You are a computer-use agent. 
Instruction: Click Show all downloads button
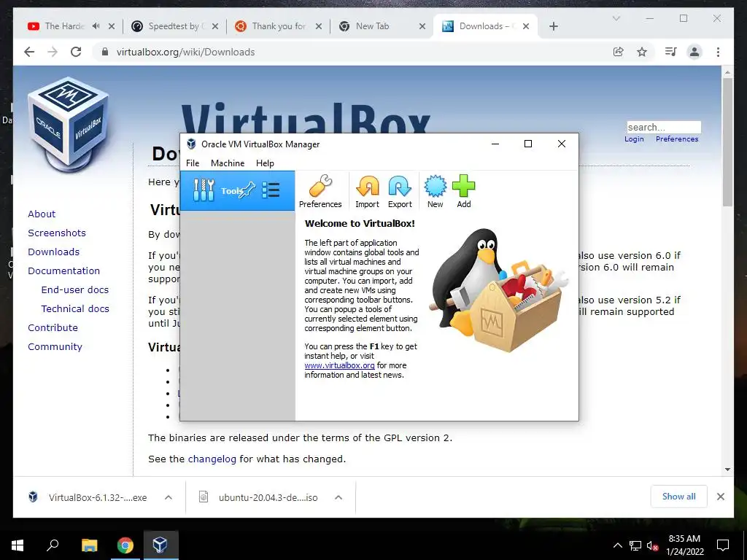click(x=679, y=497)
